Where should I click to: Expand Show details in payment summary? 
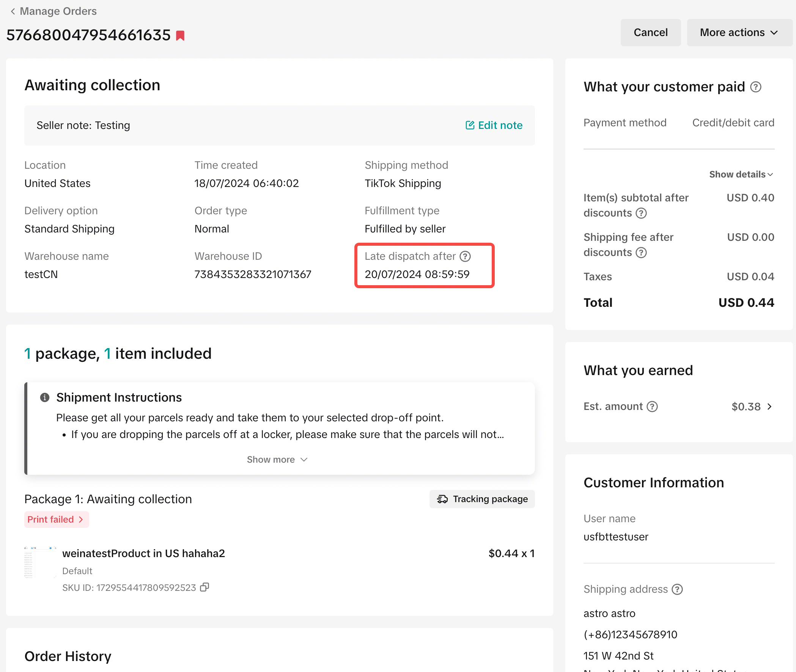(x=741, y=174)
